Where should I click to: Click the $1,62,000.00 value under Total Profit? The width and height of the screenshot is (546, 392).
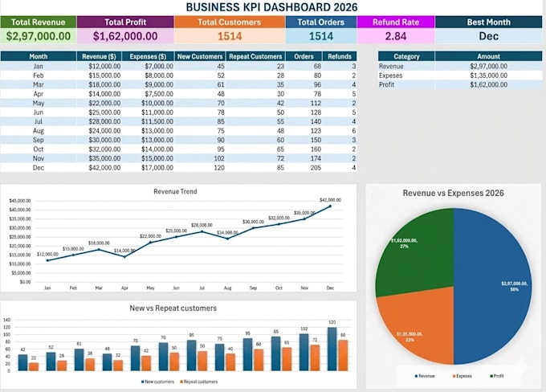125,36
